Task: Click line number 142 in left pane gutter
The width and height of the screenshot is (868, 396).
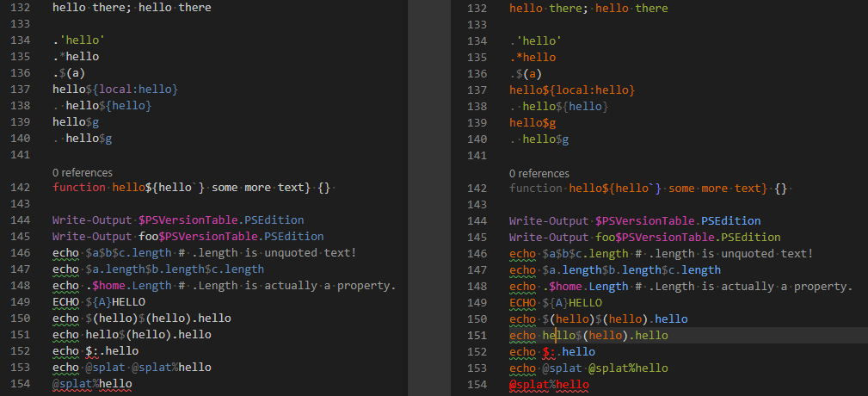Action: click(20, 188)
